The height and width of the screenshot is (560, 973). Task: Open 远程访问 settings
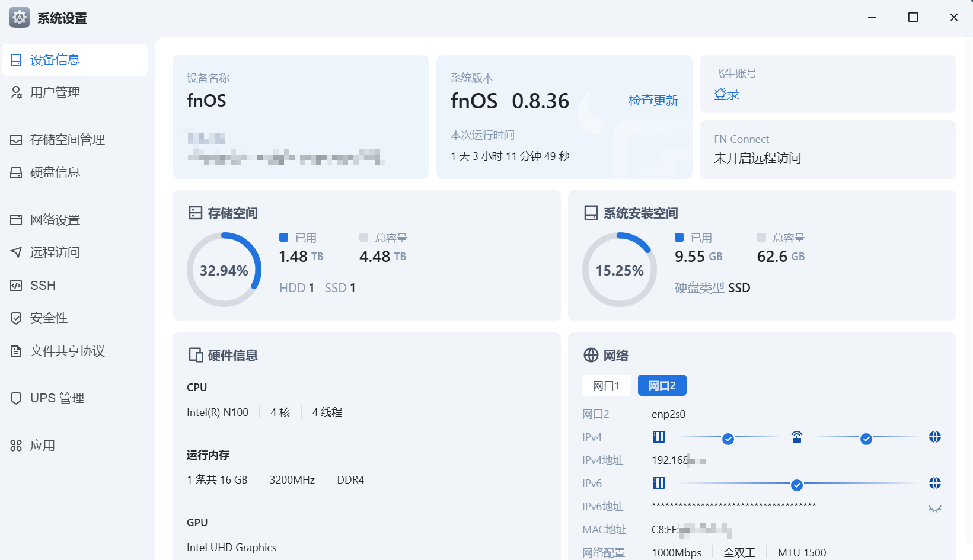pyautogui.click(x=75, y=252)
